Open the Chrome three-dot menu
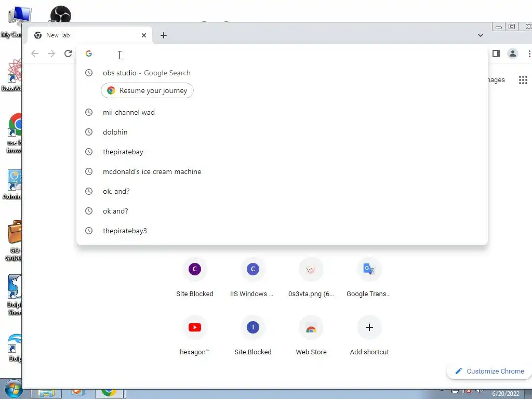 (529, 54)
